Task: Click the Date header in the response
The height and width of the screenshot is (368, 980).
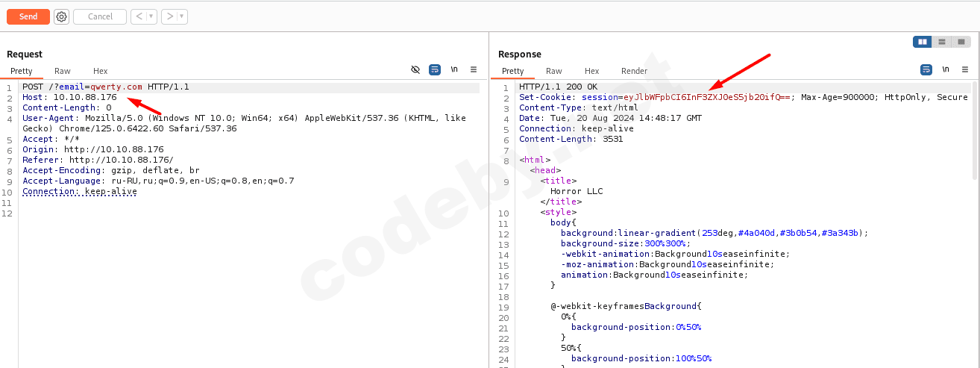Action: pyautogui.click(x=610, y=118)
